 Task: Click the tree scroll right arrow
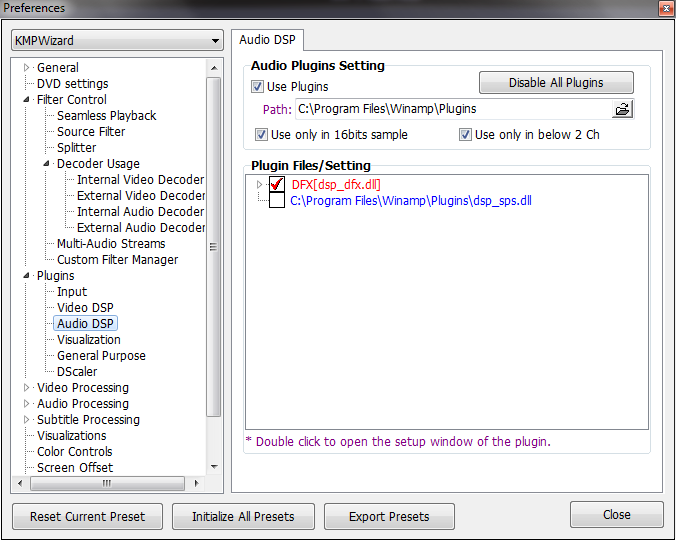click(197, 483)
